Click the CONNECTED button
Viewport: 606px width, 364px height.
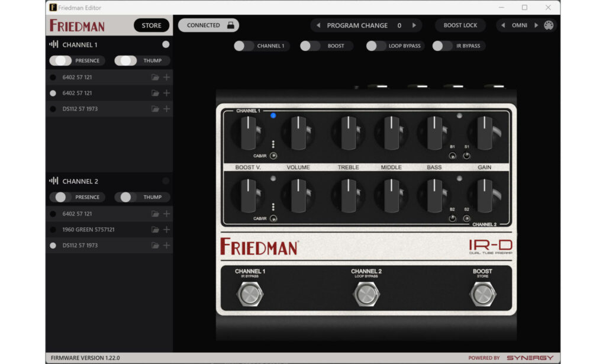click(x=208, y=25)
